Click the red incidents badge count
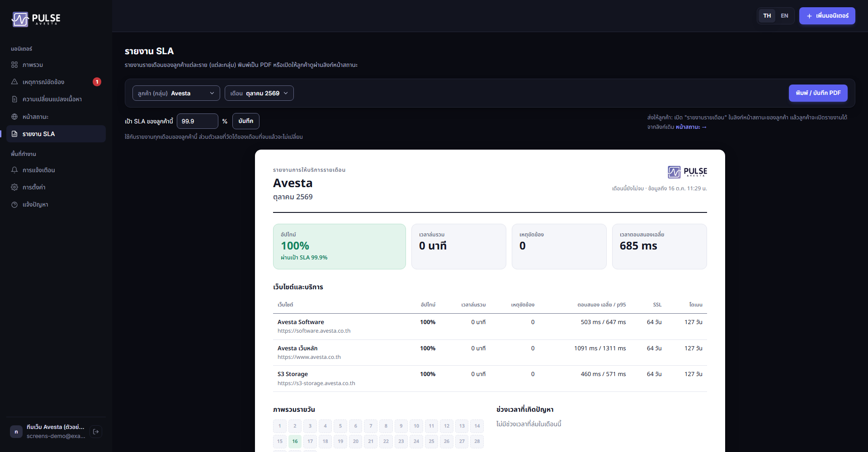This screenshot has width=868, height=452. (x=97, y=82)
